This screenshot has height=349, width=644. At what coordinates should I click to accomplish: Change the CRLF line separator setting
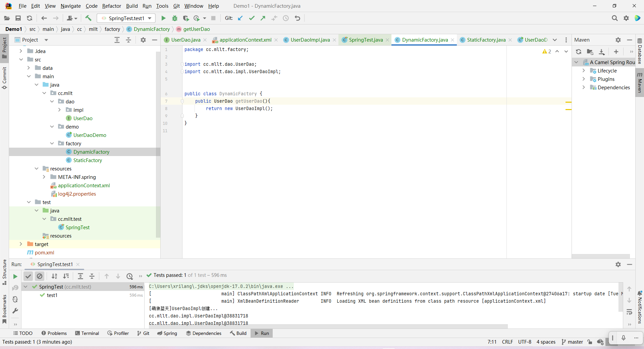pyautogui.click(x=507, y=342)
